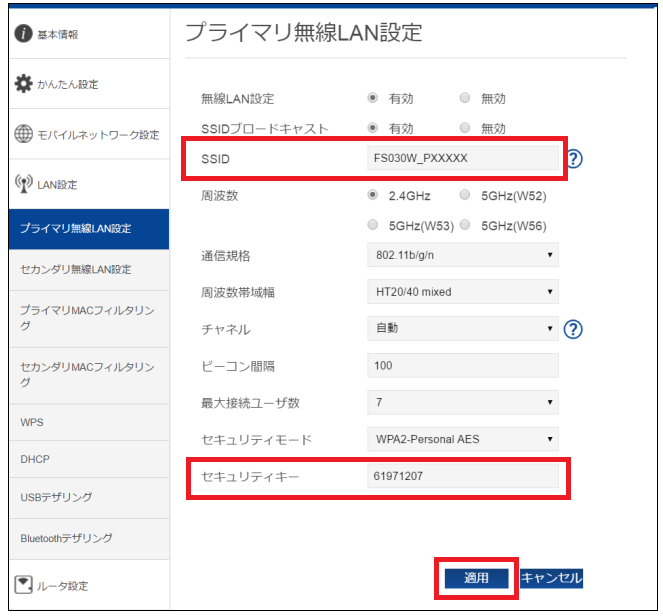Viewport: 663px width, 616px height.
Task: Expand the 周波数帯域幅 HT20/40 mixed dropdown
Action: (x=462, y=292)
